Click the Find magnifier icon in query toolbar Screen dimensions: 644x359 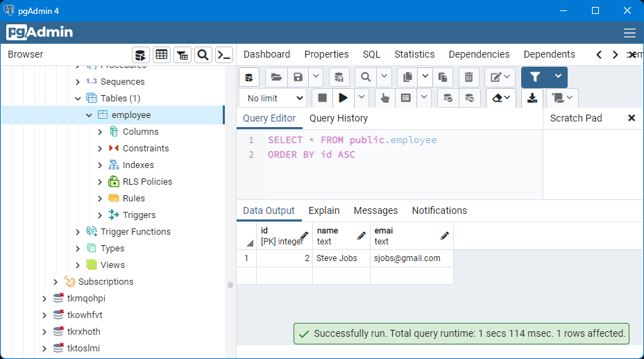coord(366,77)
